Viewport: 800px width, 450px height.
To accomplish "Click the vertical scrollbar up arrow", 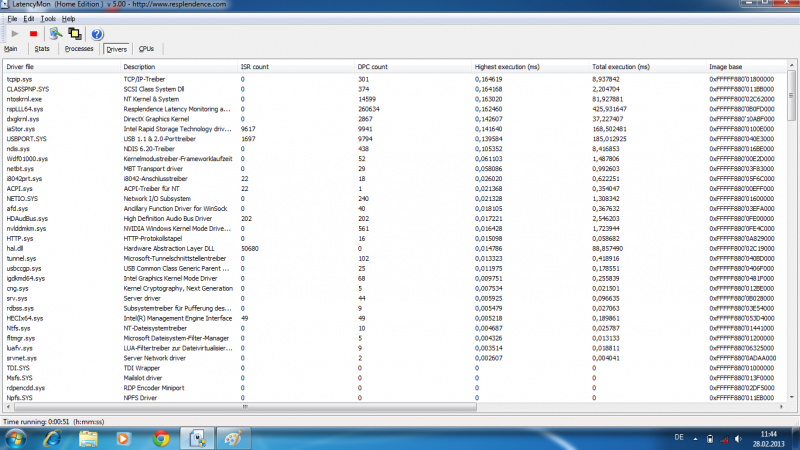I will tap(791, 65).
